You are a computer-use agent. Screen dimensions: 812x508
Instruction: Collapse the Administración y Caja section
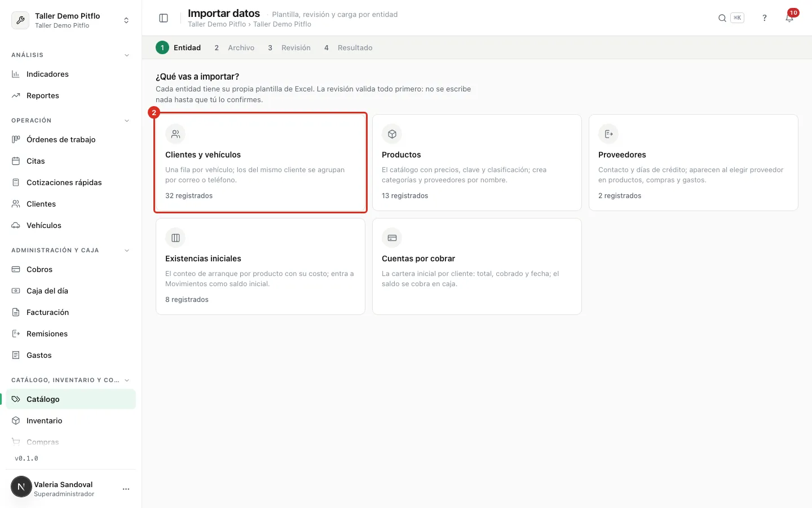(x=127, y=251)
